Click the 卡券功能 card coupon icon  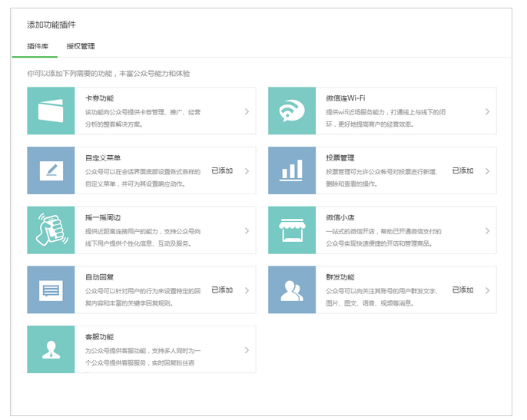(x=51, y=111)
